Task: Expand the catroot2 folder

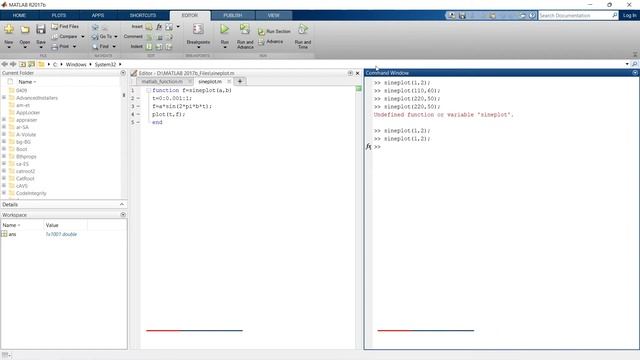Action: pos(4,171)
